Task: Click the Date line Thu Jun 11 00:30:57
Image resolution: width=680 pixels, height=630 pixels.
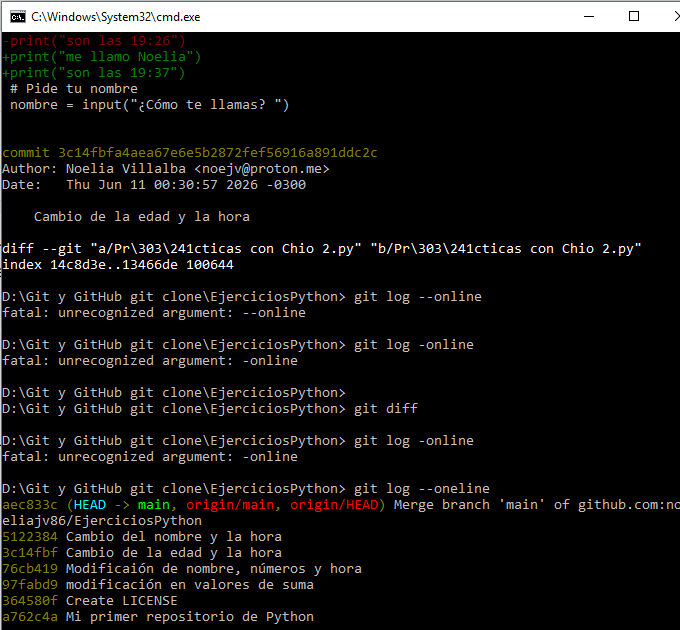Action: point(154,185)
